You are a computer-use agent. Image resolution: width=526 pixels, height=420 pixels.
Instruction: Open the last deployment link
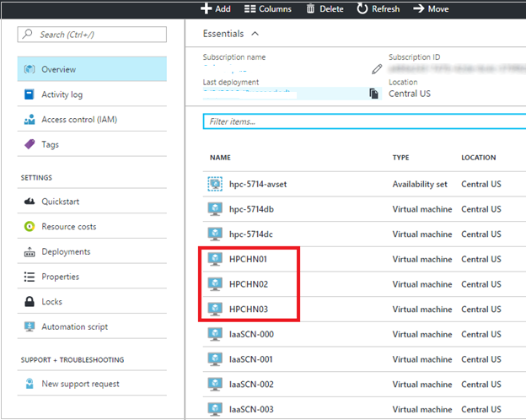[250, 94]
